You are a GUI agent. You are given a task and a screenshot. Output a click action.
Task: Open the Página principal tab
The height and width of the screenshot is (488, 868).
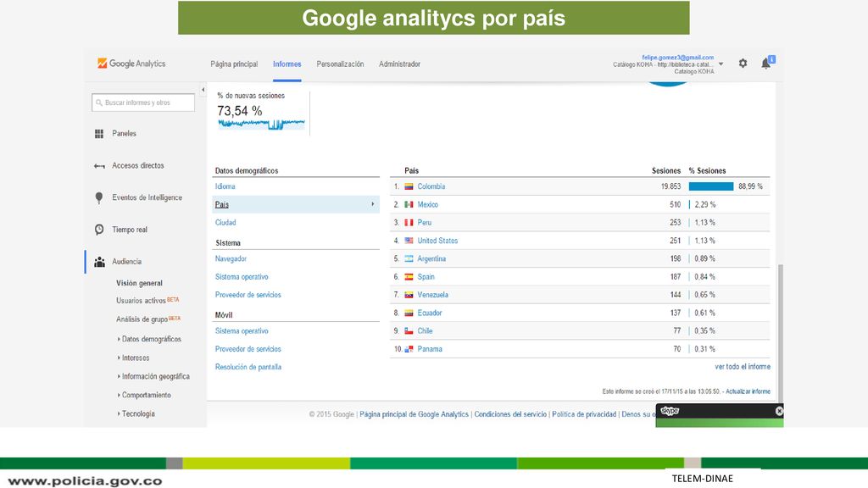pyautogui.click(x=234, y=64)
